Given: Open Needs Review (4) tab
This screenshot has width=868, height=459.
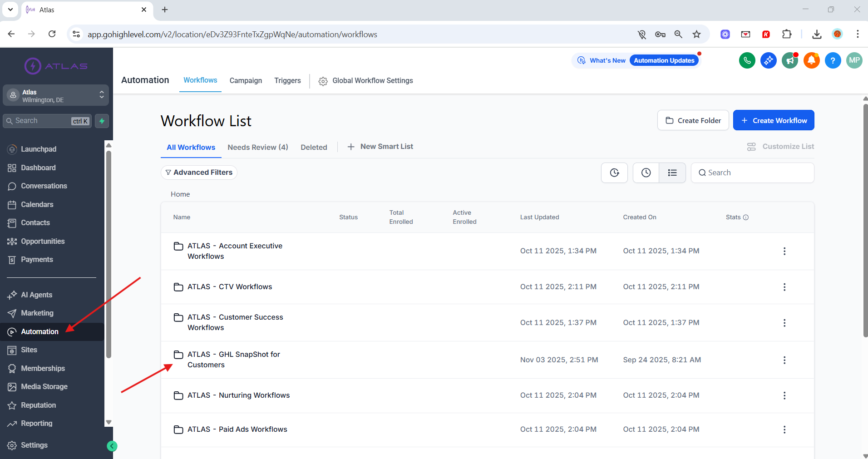Looking at the screenshot, I should tap(258, 147).
